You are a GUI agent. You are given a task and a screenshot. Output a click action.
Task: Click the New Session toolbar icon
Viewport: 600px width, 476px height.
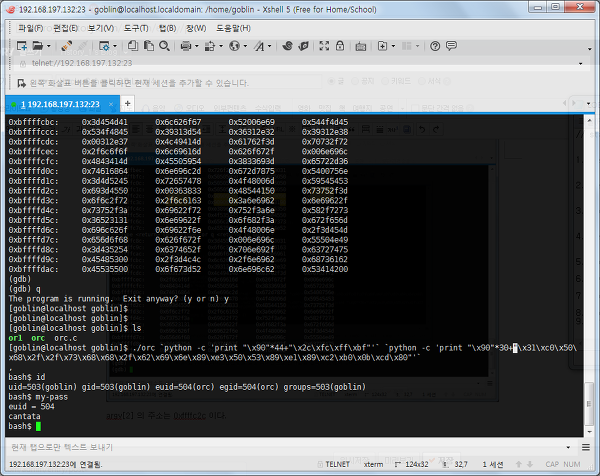tap(22, 46)
